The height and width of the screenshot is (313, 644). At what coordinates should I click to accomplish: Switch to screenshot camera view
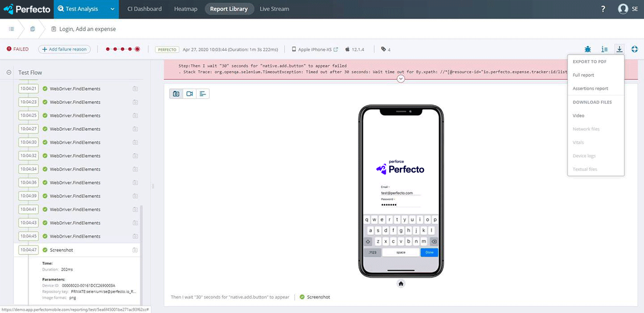(x=176, y=94)
